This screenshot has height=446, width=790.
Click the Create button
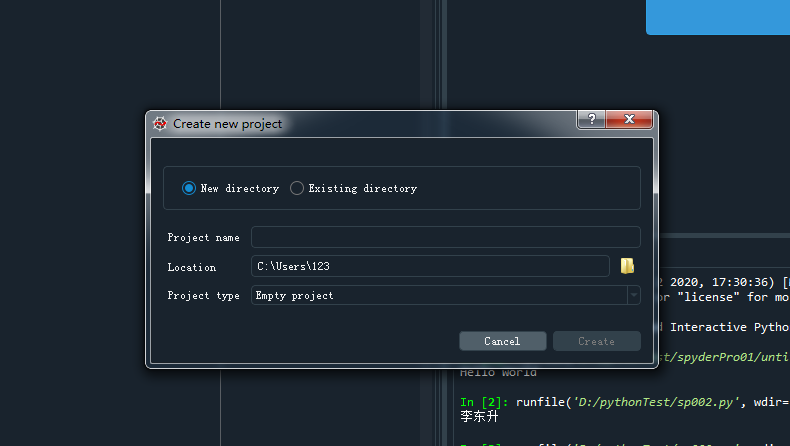(597, 341)
